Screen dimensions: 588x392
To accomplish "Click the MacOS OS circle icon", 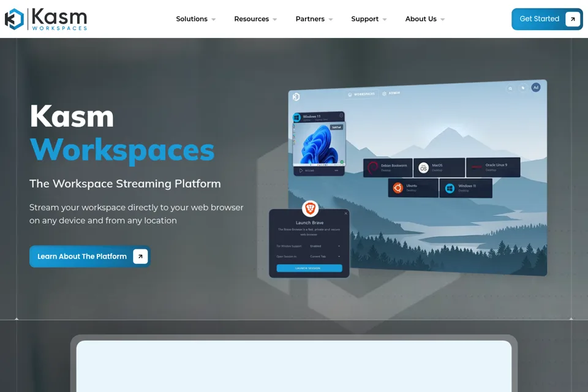I will (423, 168).
